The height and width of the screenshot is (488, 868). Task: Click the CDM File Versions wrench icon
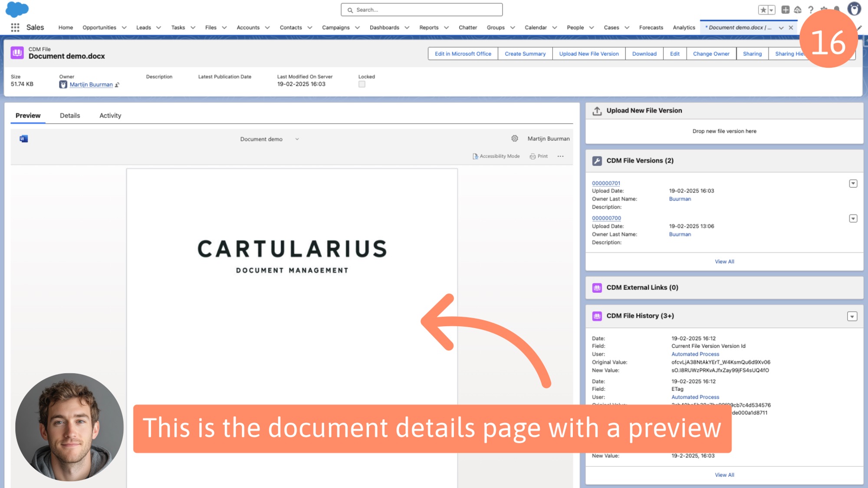tap(597, 160)
